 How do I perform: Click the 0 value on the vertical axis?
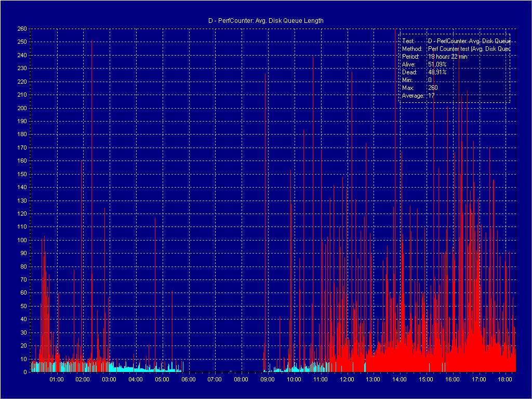click(x=25, y=372)
